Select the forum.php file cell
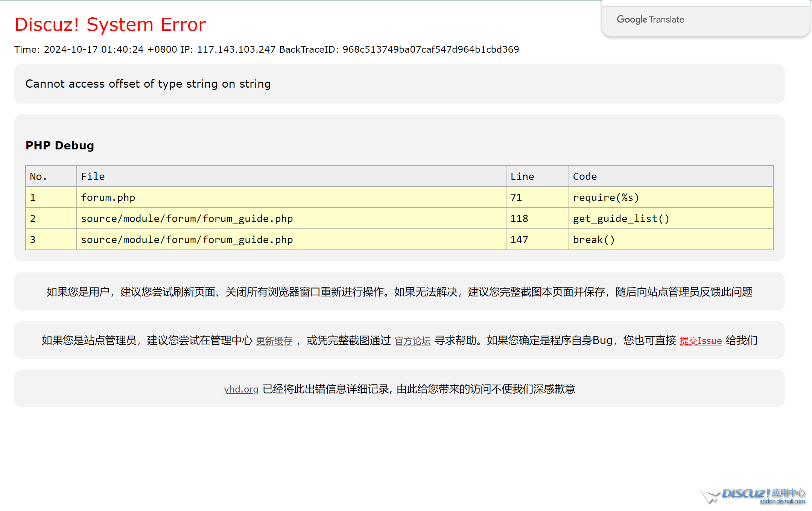812x511 pixels. click(108, 198)
